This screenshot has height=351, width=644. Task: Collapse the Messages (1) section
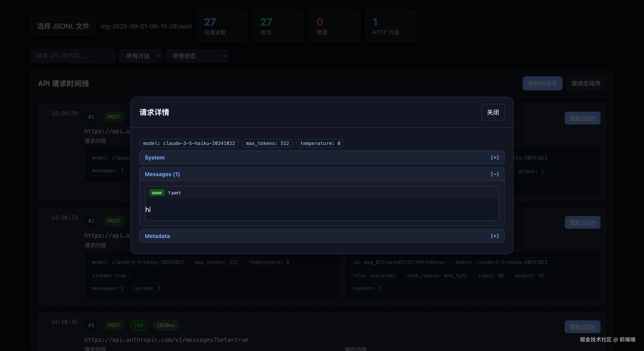point(322,174)
